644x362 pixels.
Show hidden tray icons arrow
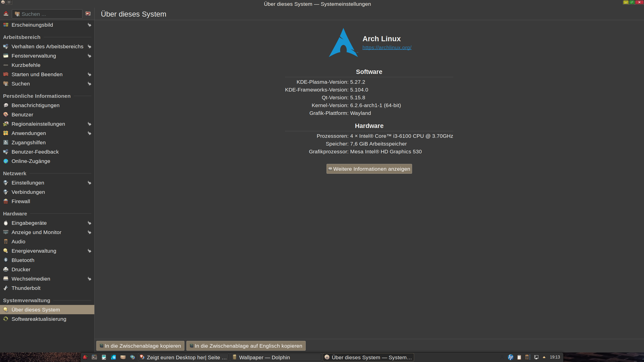coord(544,357)
